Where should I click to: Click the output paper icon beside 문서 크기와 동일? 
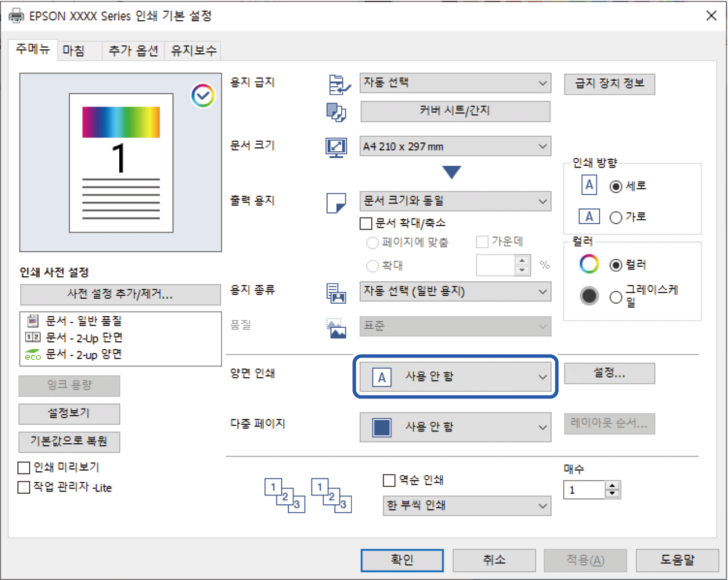pyautogui.click(x=336, y=202)
